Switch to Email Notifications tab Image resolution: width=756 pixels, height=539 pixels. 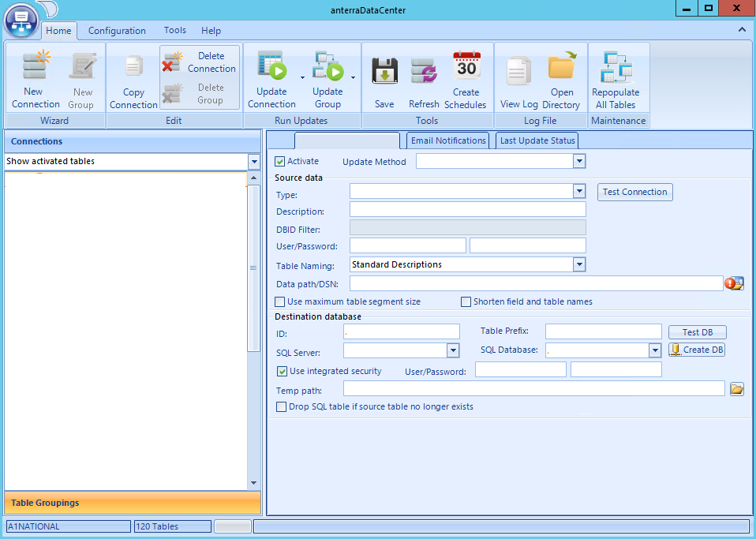tap(448, 140)
